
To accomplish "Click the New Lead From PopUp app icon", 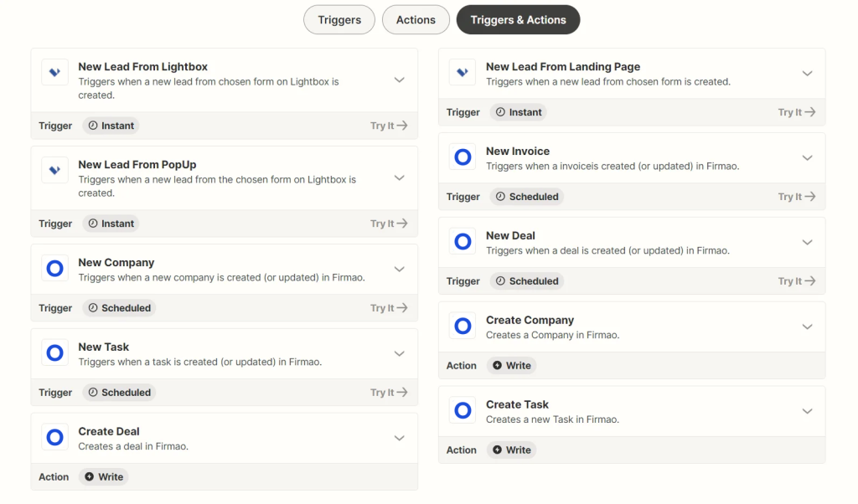I will pos(54,170).
